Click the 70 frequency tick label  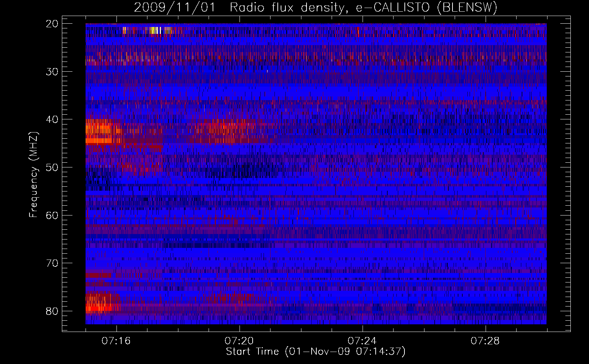point(52,263)
